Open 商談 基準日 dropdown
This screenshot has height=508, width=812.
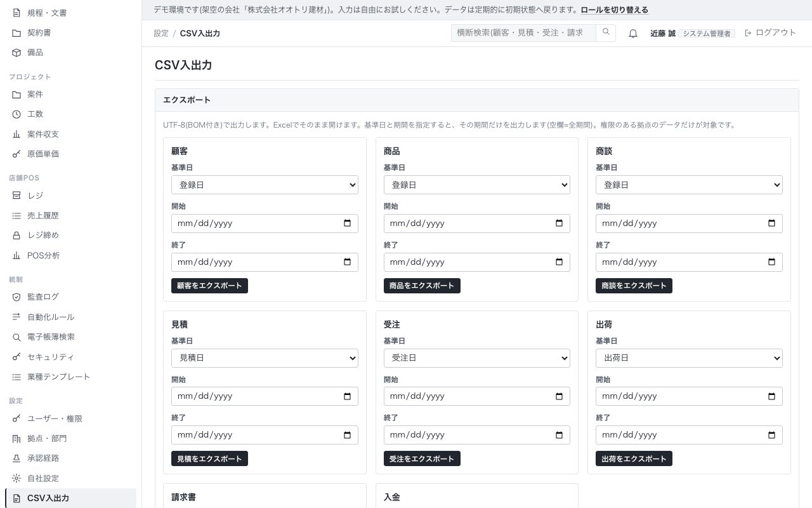coord(689,185)
